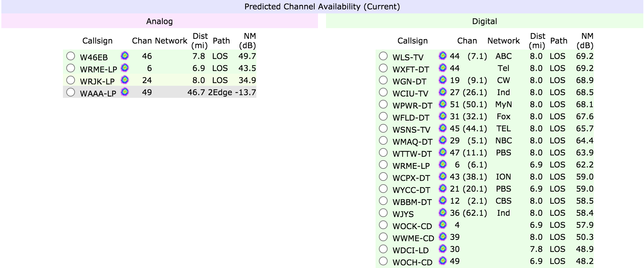
Task: Select the WRJK-LP radio button
Action: click(71, 80)
